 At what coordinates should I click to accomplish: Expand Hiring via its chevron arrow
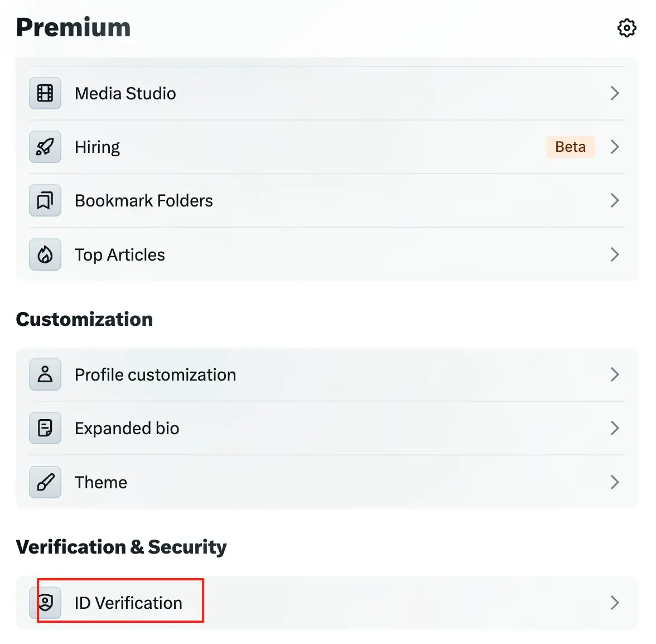(615, 147)
